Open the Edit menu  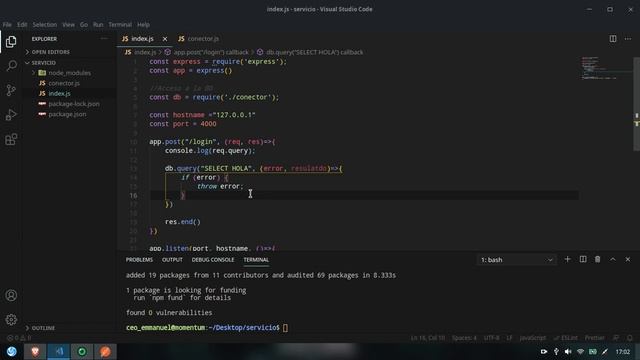[x=22, y=24]
